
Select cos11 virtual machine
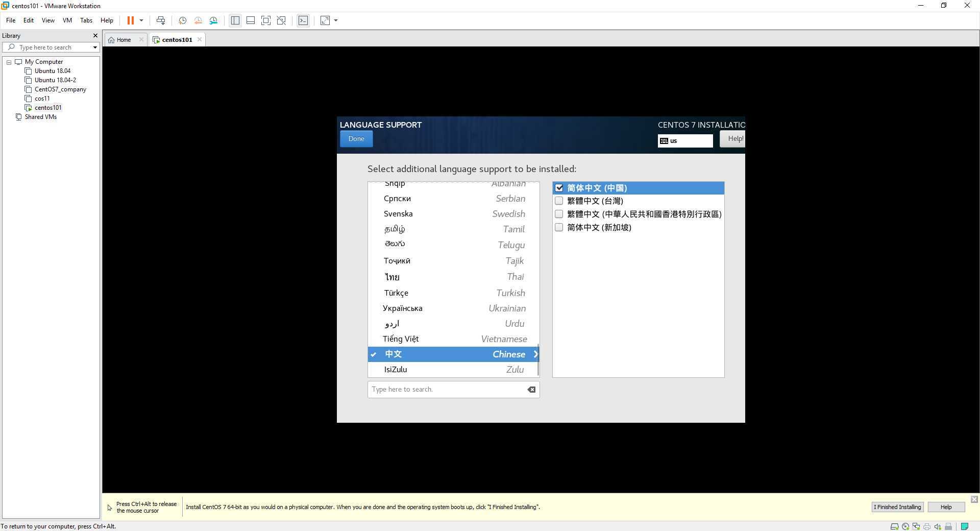pos(42,99)
